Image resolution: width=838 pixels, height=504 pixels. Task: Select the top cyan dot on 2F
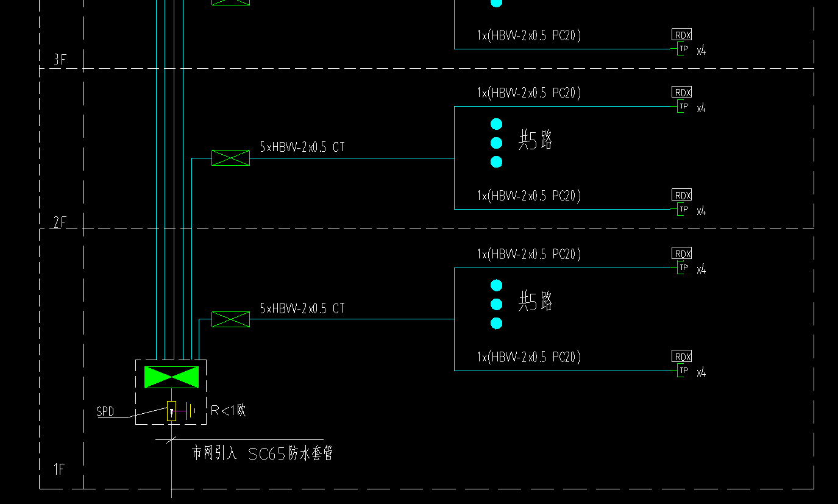coord(496,124)
